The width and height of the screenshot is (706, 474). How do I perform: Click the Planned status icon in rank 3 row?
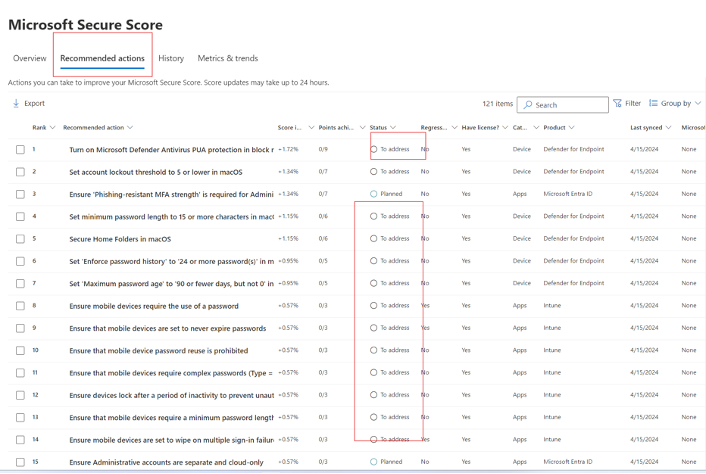374,193
